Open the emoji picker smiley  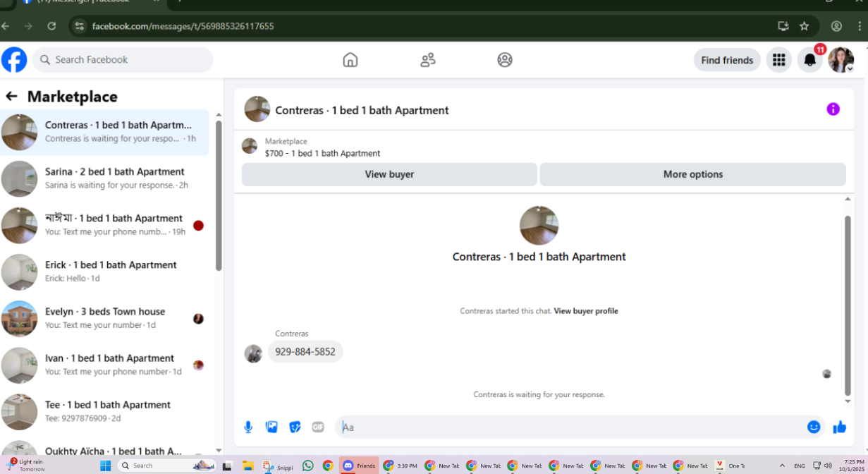[814, 427]
